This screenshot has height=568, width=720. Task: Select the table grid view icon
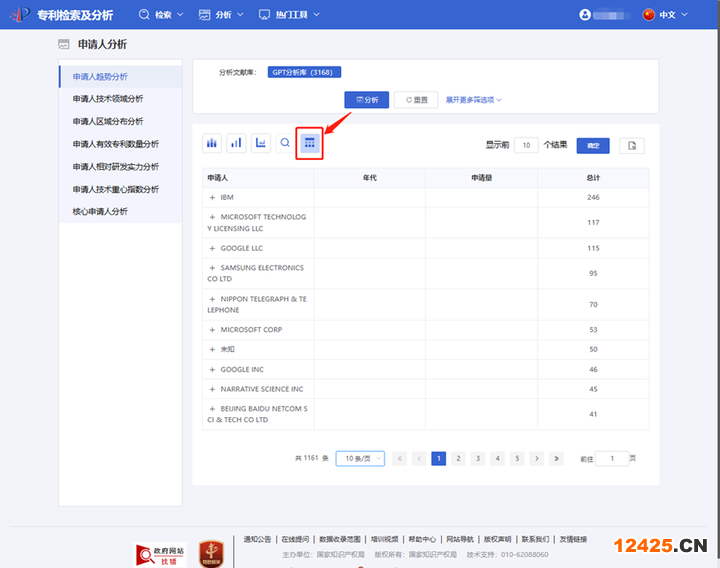click(x=310, y=143)
